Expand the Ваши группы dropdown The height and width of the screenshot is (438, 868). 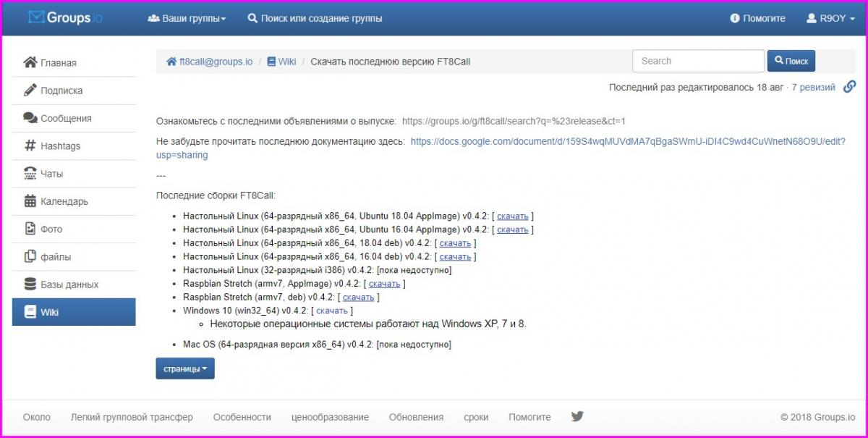(187, 18)
